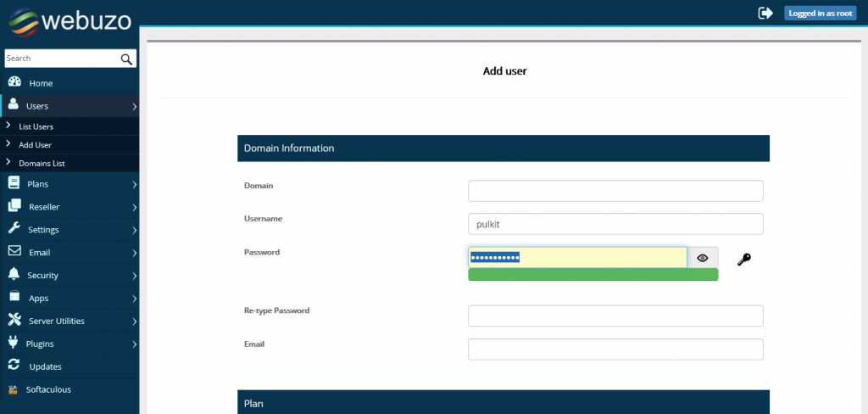Click the Apps box icon

[14, 297]
